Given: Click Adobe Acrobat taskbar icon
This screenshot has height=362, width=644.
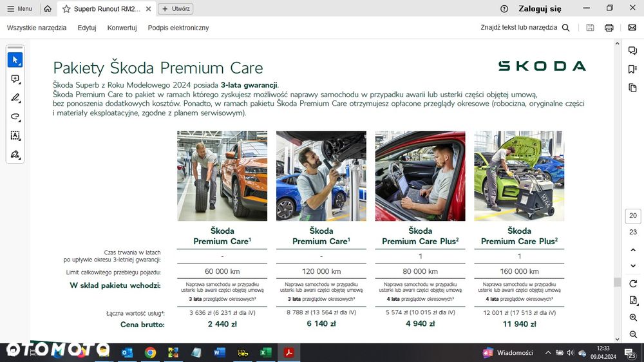Looking at the screenshot, I should pos(289,352).
